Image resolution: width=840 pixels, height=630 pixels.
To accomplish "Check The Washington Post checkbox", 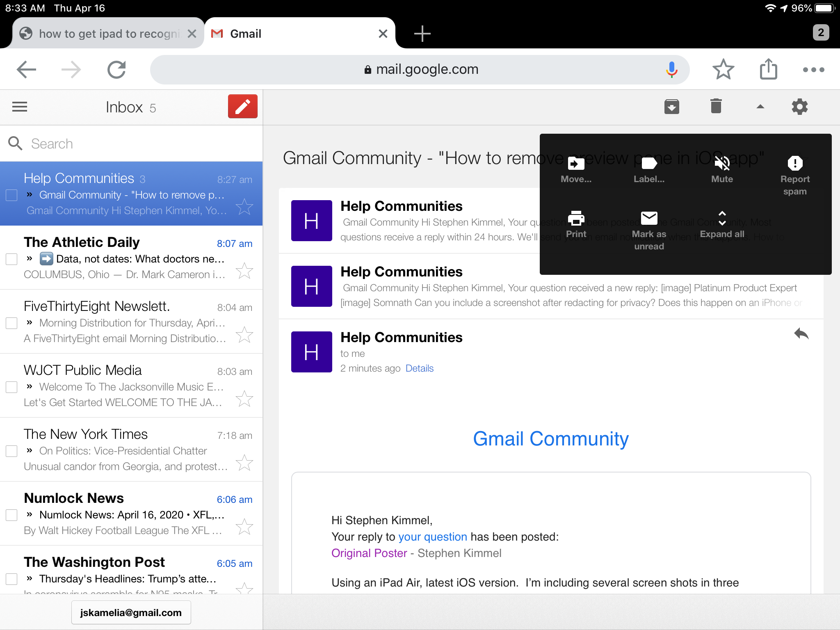I will tap(11, 579).
